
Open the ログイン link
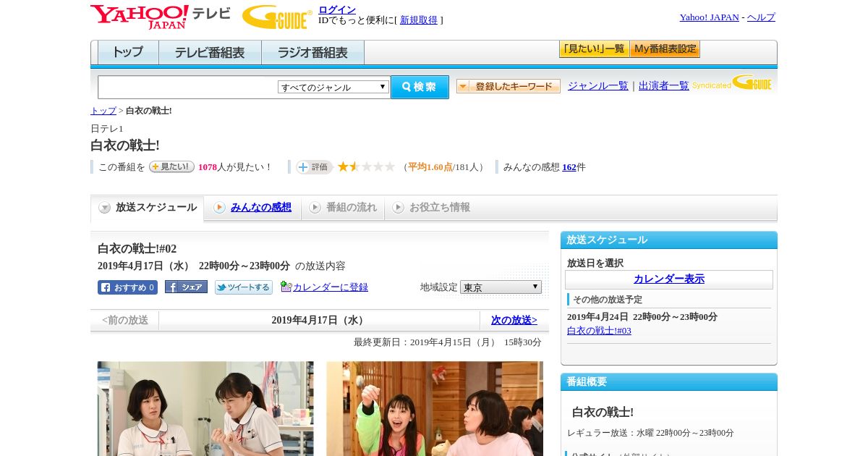click(337, 9)
